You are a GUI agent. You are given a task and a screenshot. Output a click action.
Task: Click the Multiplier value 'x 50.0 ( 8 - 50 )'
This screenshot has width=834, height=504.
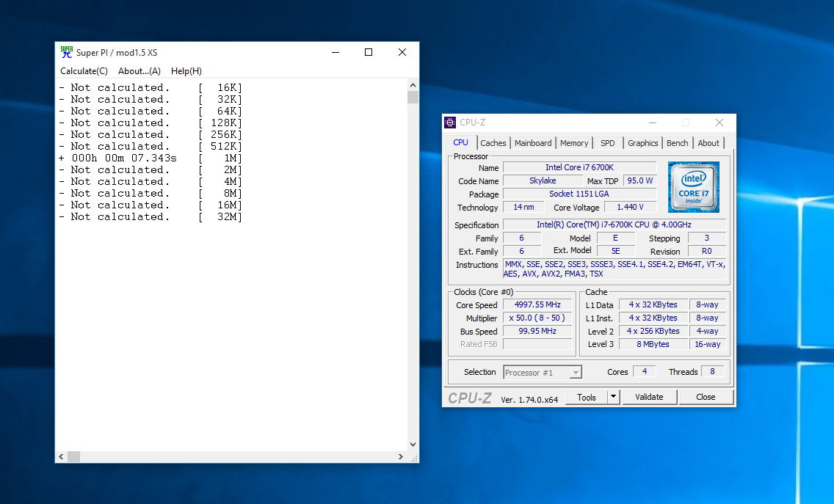point(537,318)
